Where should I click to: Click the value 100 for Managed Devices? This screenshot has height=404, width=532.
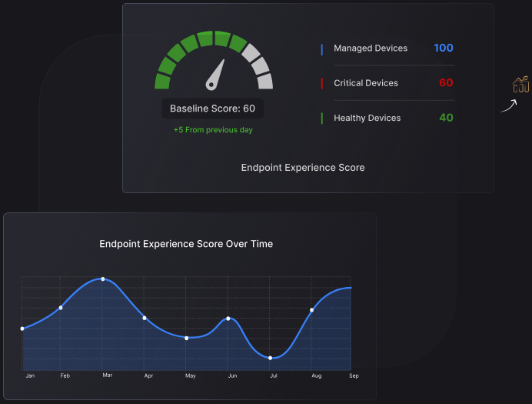pos(444,48)
